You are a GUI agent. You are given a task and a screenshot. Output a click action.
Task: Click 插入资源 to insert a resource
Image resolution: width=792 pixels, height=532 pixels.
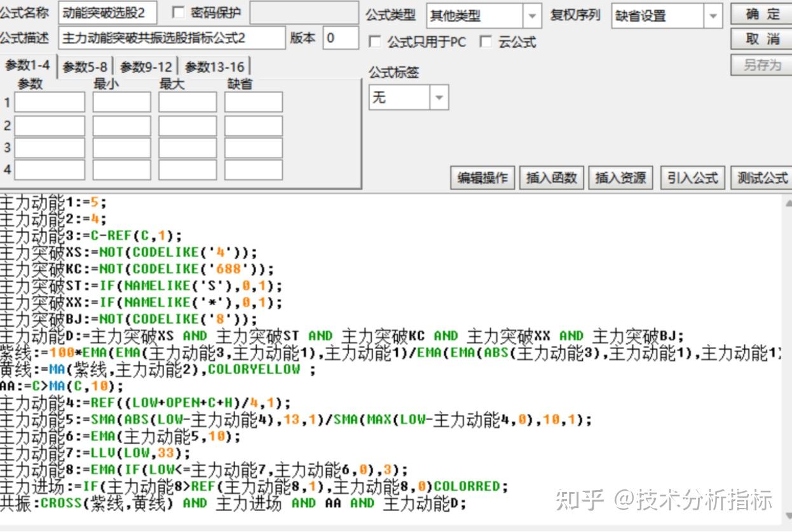[620, 178]
